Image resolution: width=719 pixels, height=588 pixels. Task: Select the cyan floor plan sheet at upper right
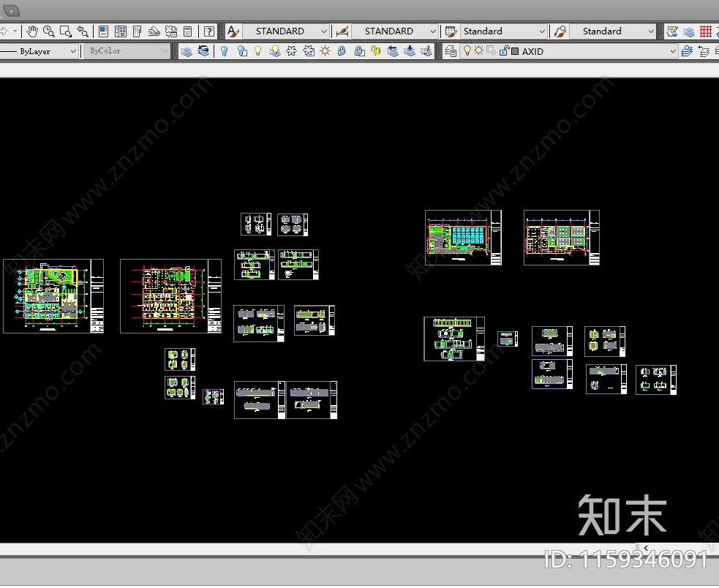(x=463, y=238)
